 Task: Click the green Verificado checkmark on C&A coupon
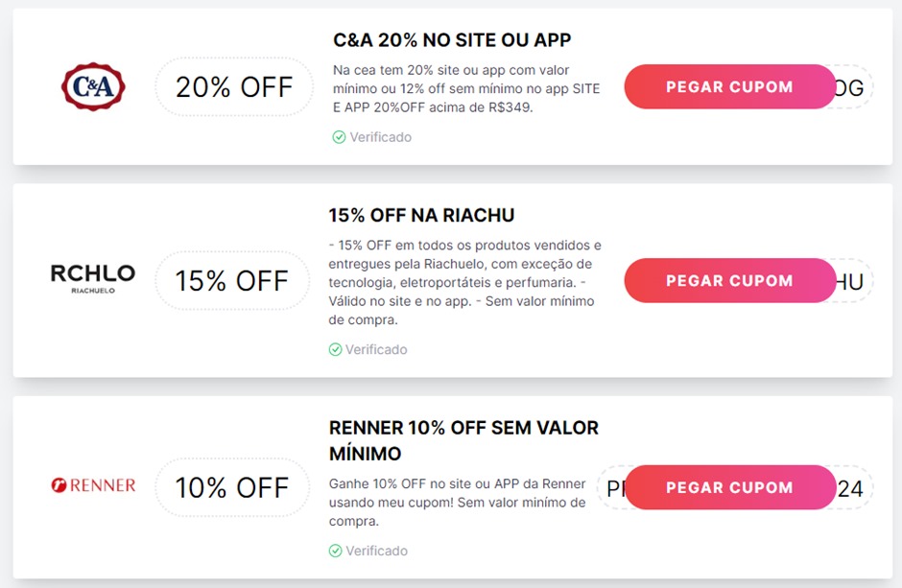339,137
